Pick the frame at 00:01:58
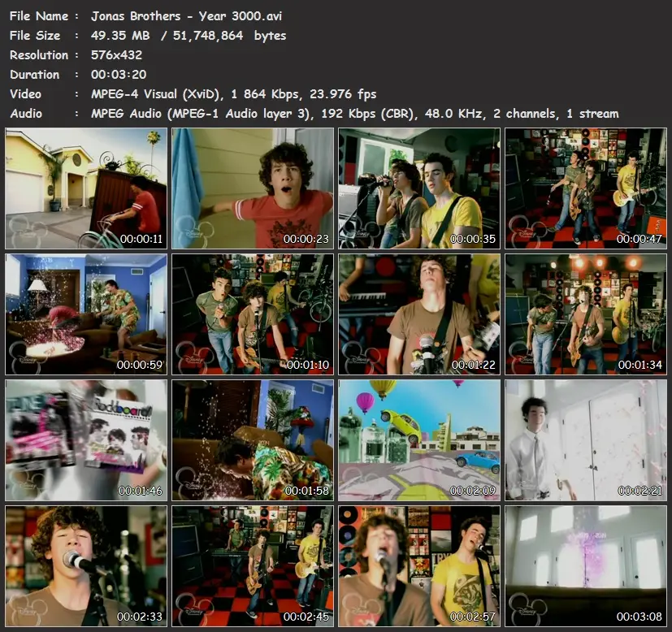This screenshot has height=632, width=672. (253, 440)
